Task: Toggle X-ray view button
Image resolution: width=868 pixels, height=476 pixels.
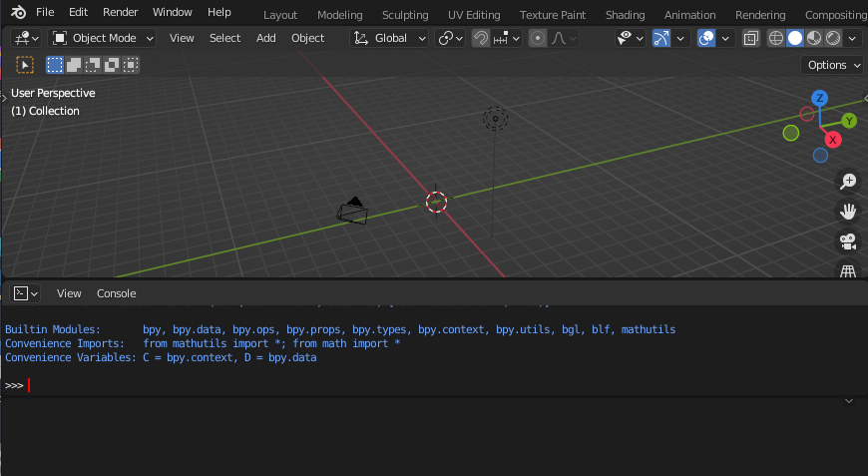Action: 750,38
